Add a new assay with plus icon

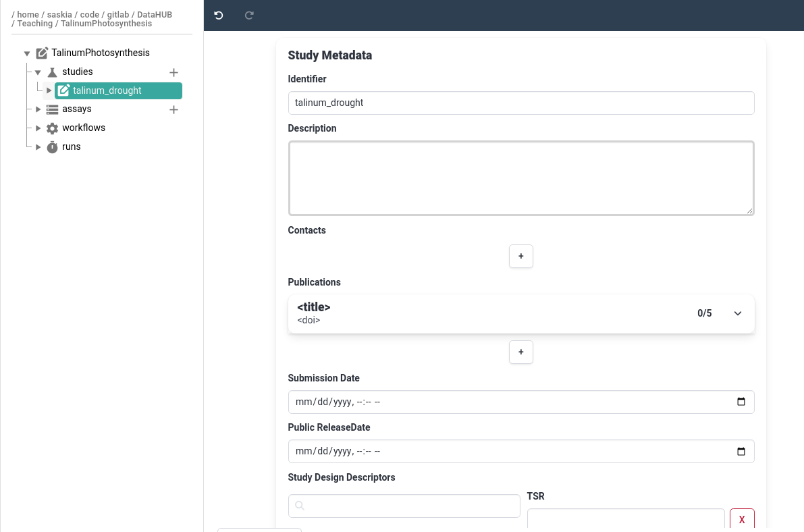(173, 110)
